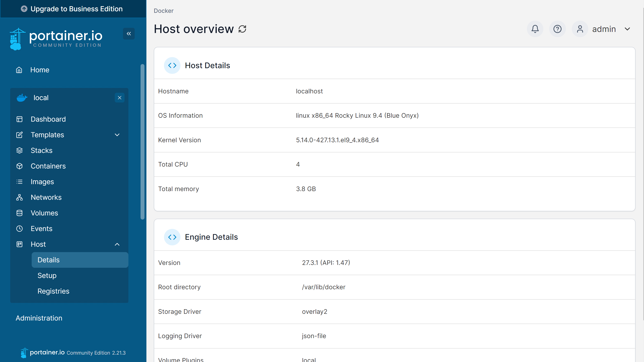
Task: Select Setup under Host
Action: (x=47, y=276)
